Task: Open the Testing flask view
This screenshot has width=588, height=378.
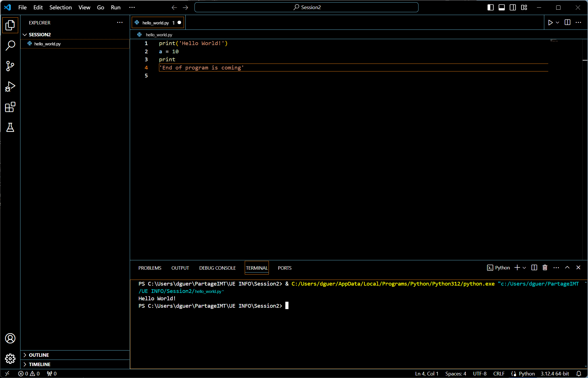Action: [10, 128]
